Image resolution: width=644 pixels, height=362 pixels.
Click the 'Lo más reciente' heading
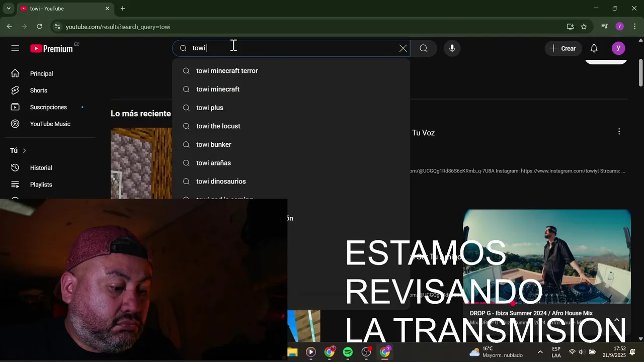[141, 114]
